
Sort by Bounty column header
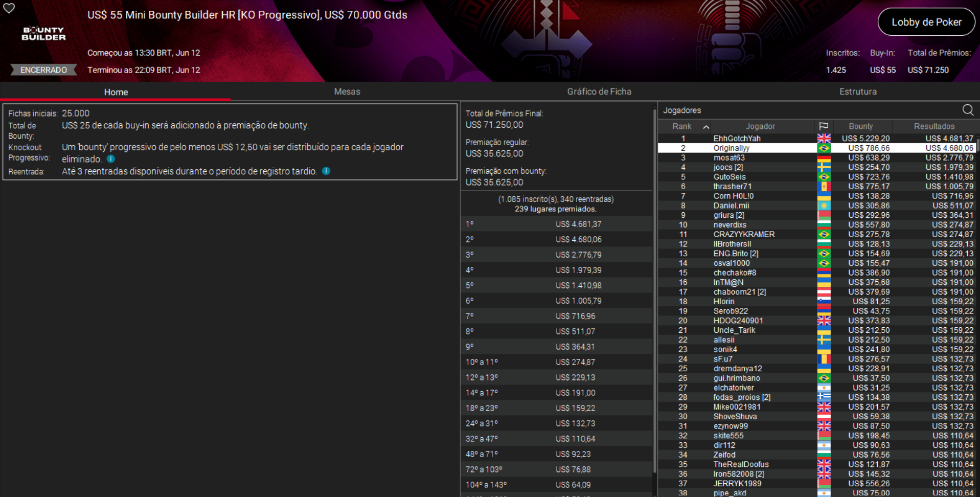click(x=861, y=126)
